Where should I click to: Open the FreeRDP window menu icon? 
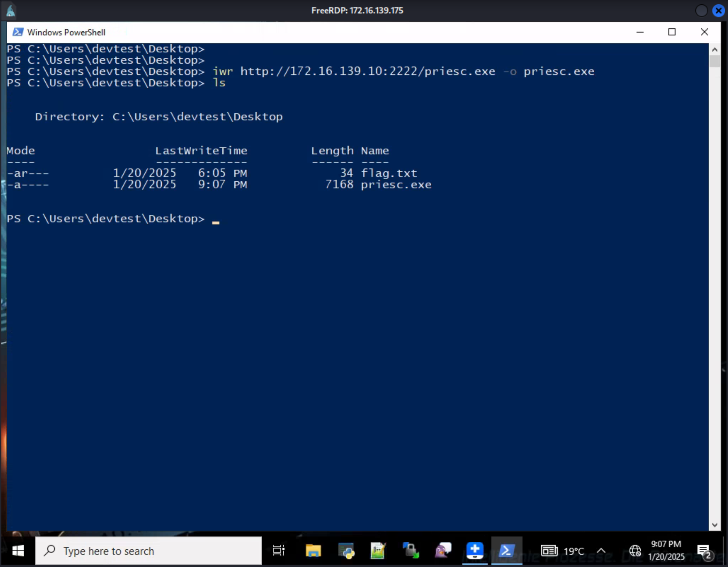pyautogui.click(x=11, y=11)
